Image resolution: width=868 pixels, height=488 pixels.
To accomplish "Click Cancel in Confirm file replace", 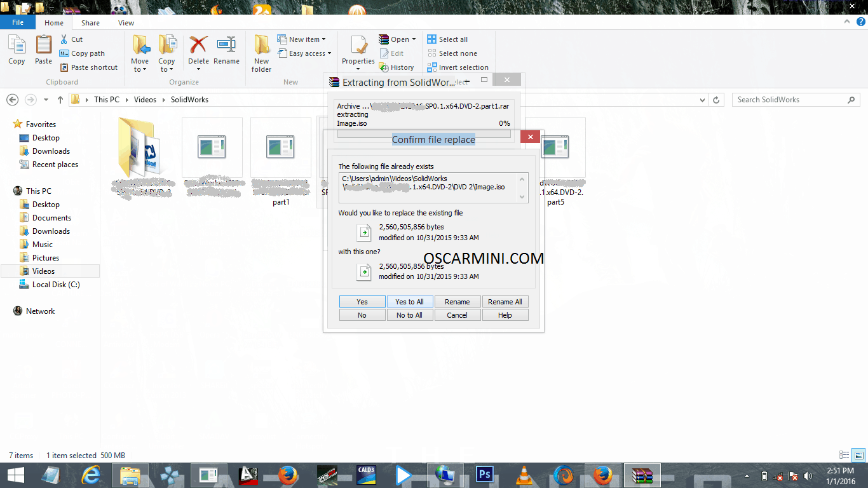I will click(457, 315).
